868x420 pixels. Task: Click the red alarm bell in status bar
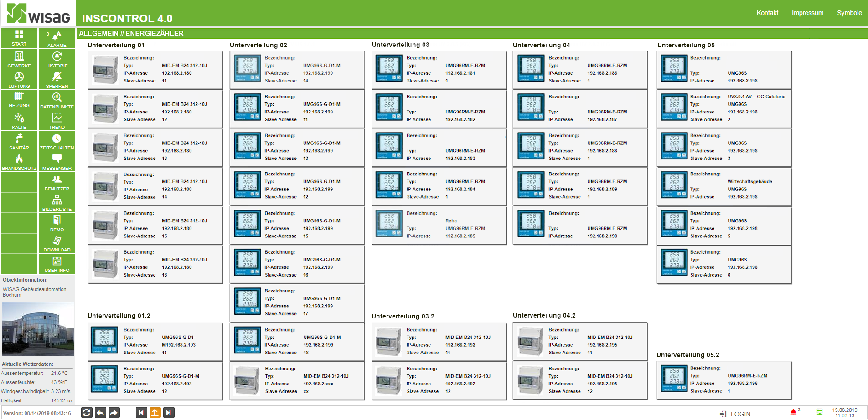pos(793,412)
